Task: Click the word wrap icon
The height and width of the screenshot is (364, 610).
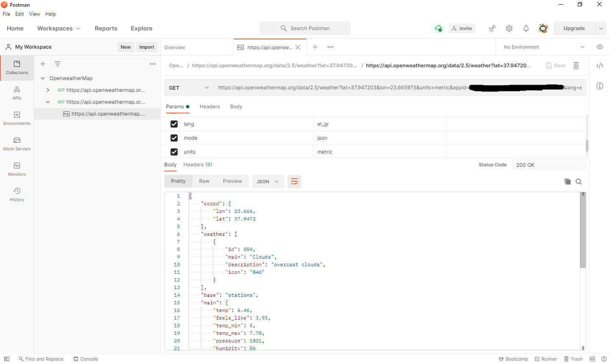Action: [294, 182]
